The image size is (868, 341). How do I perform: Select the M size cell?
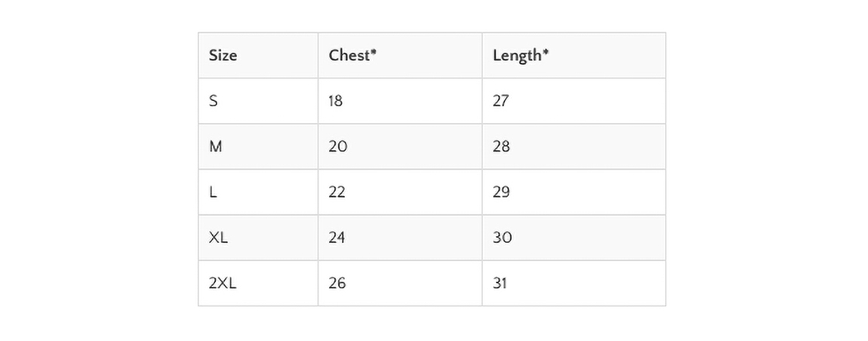pyautogui.click(x=258, y=146)
